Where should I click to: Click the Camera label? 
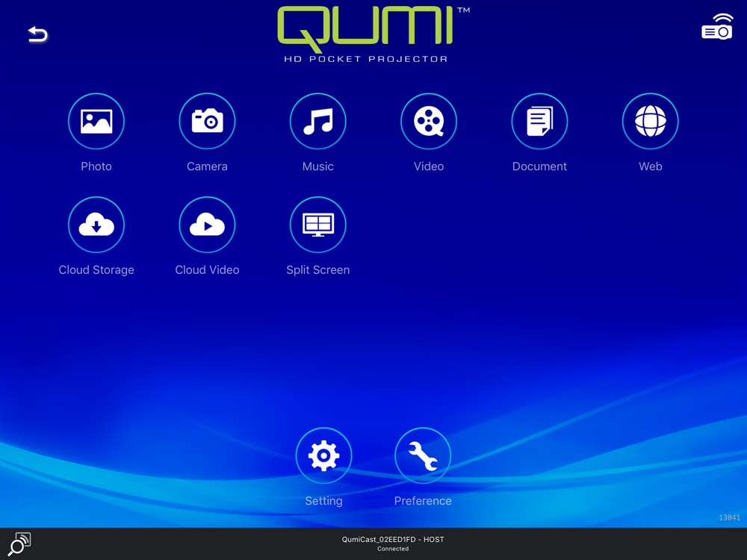click(x=207, y=167)
